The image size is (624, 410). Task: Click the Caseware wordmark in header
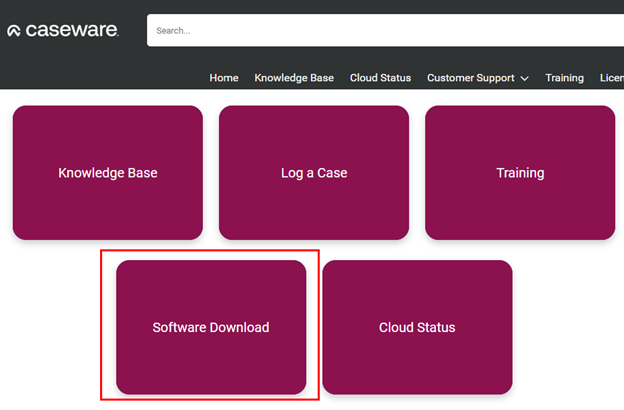(x=70, y=30)
